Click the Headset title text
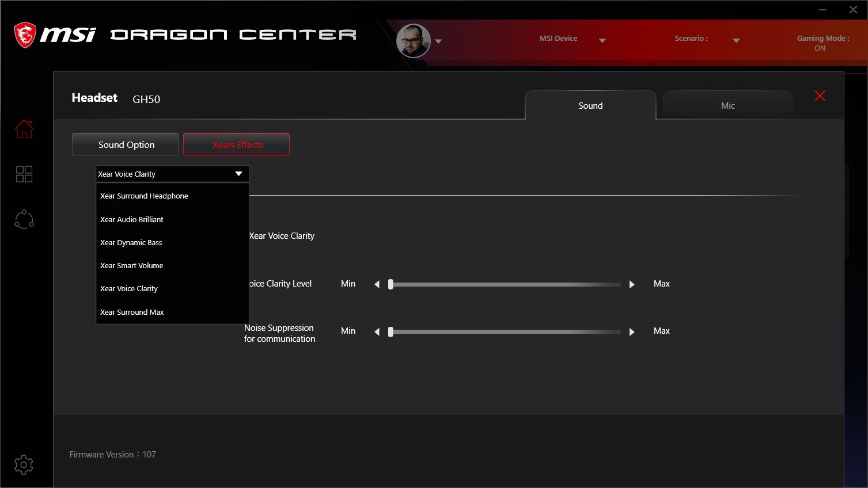Image resolution: width=868 pixels, height=488 pixels. [94, 98]
